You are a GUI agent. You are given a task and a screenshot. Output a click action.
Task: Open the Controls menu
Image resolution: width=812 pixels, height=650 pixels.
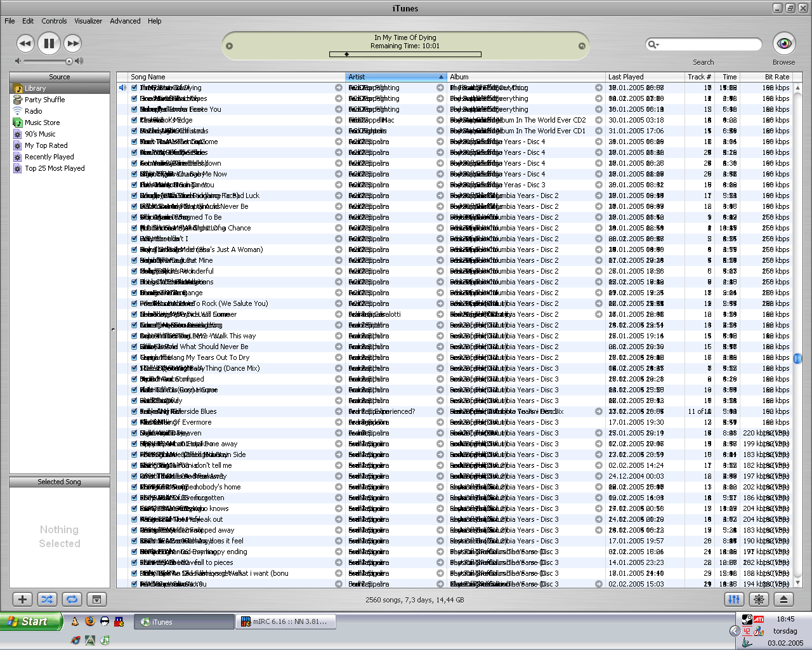click(x=54, y=21)
